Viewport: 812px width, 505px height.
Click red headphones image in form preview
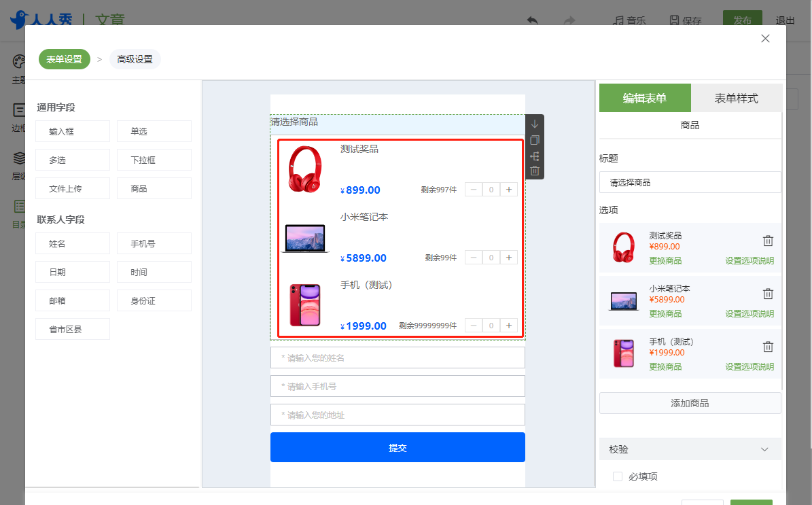pyautogui.click(x=305, y=169)
